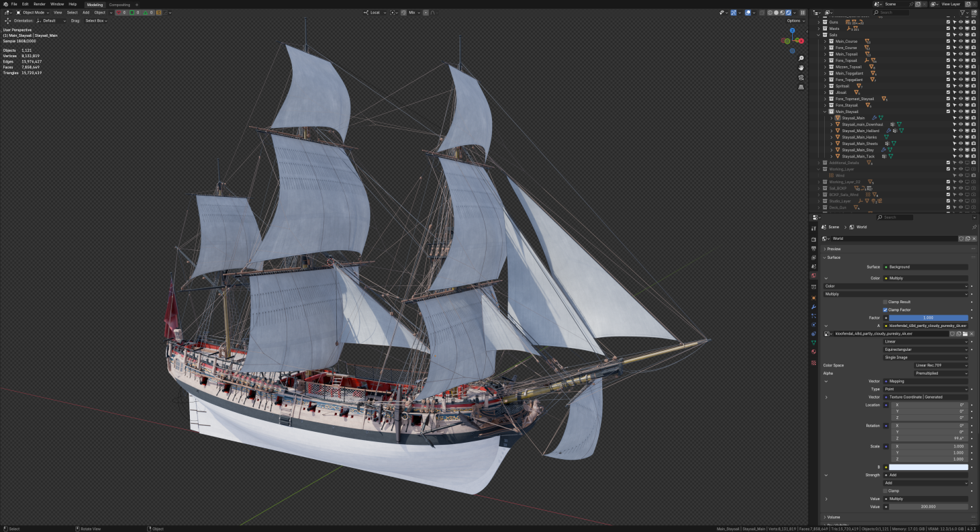
Task: Open the Object properties tab icon
Action: tap(813, 298)
